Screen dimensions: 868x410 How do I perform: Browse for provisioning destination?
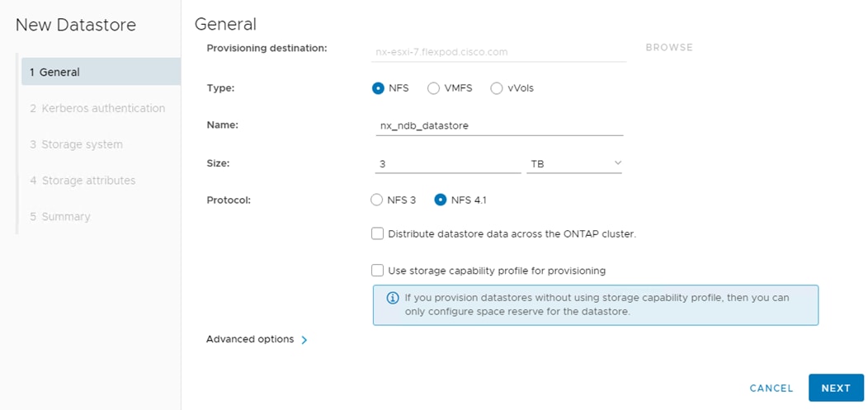669,47
